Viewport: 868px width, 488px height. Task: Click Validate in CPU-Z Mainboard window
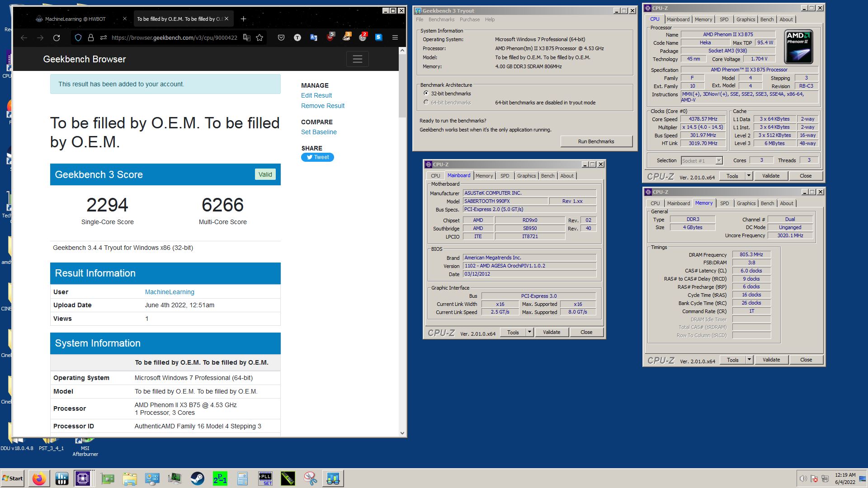(x=552, y=333)
